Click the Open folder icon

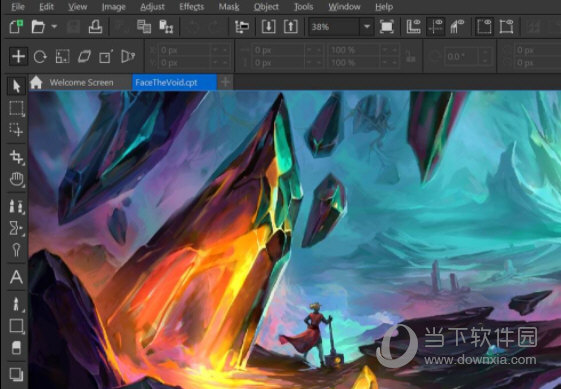coord(38,27)
